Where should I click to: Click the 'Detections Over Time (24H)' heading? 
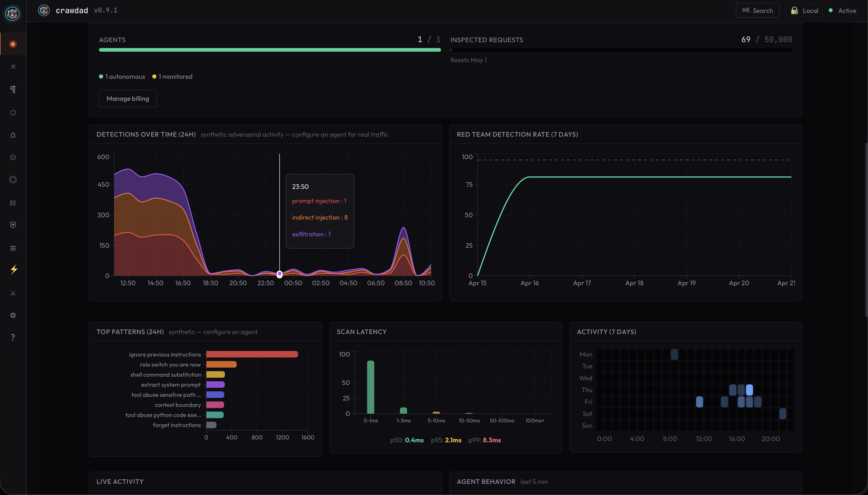[146, 134]
